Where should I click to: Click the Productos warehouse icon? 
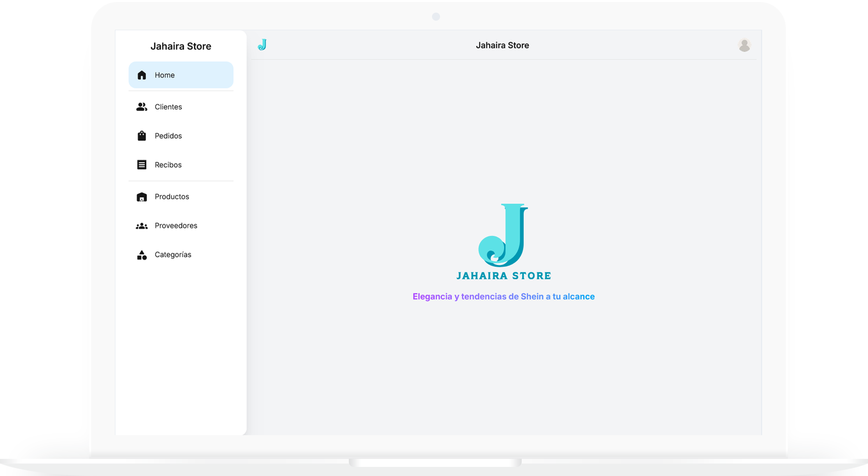(142, 197)
